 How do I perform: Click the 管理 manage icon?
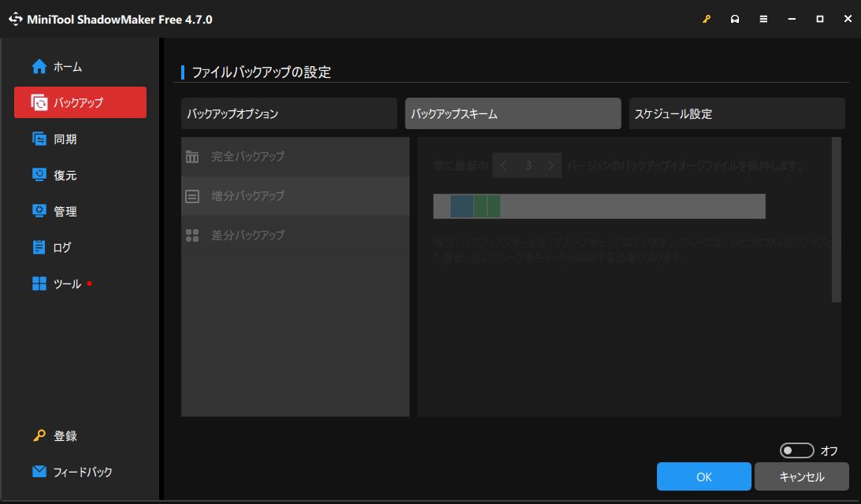(39, 211)
